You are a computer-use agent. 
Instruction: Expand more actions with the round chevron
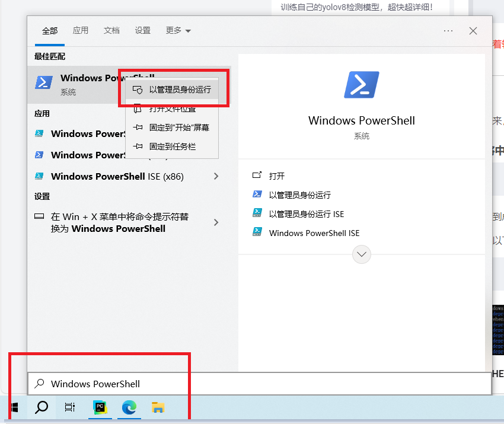[362, 254]
